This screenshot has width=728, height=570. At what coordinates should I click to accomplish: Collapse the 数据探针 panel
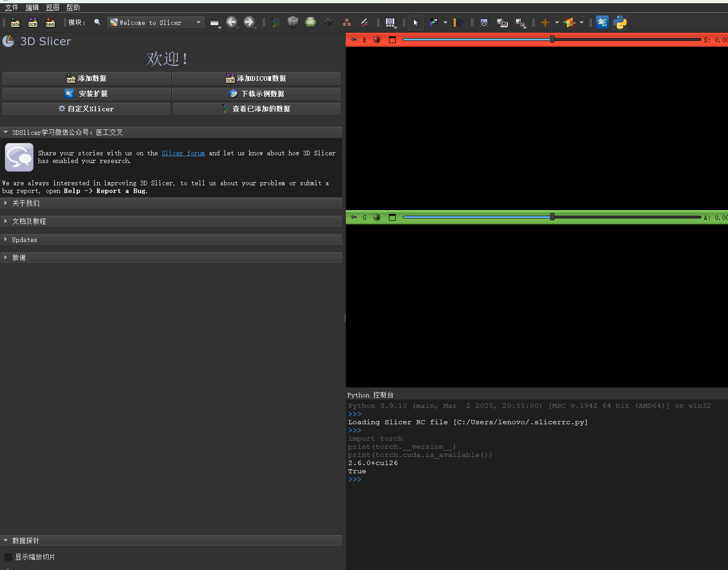coord(171,540)
